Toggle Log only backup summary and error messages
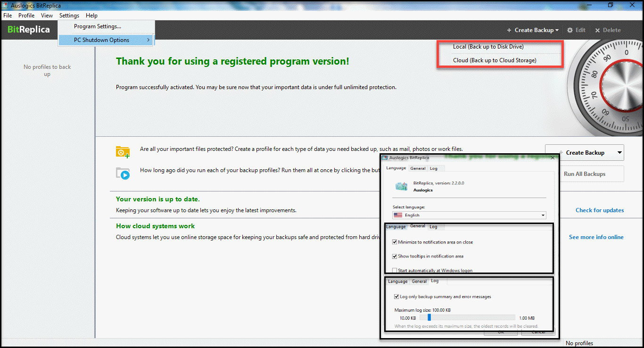Screen dimensions: 644x348 396,297
